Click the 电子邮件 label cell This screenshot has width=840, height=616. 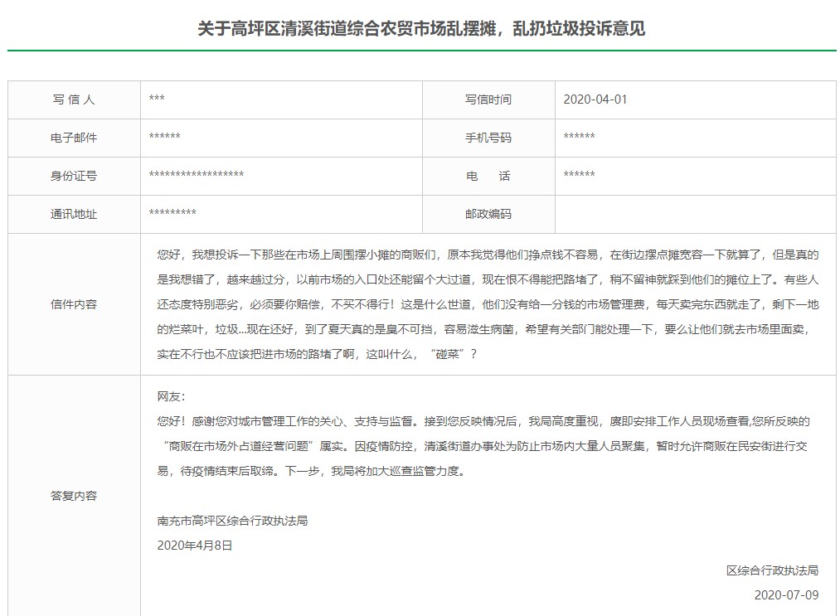click(x=74, y=138)
